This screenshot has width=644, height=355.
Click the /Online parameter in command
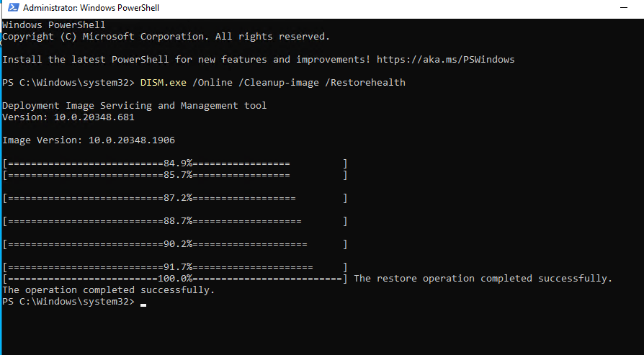(x=213, y=83)
